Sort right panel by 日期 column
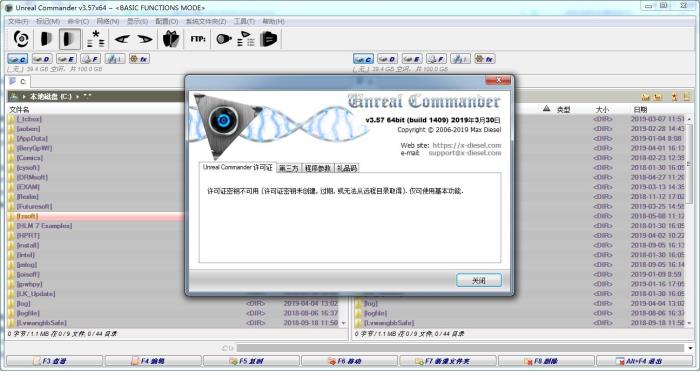Image resolution: width=700 pixels, height=371 pixels. (640, 109)
